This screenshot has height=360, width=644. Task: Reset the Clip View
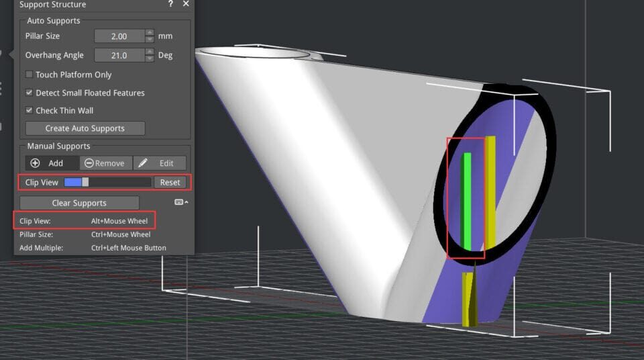pyautogui.click(x=170, y=182)
